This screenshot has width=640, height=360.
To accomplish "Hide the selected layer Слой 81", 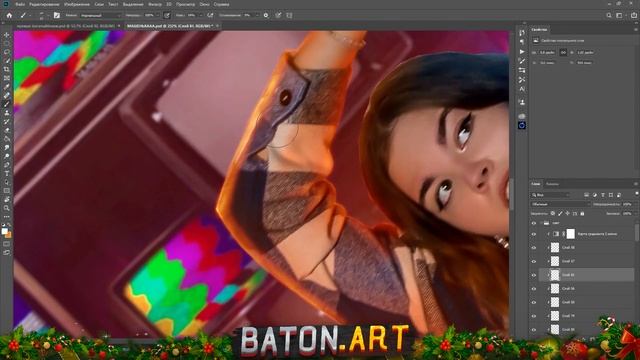I will (533, 275).
